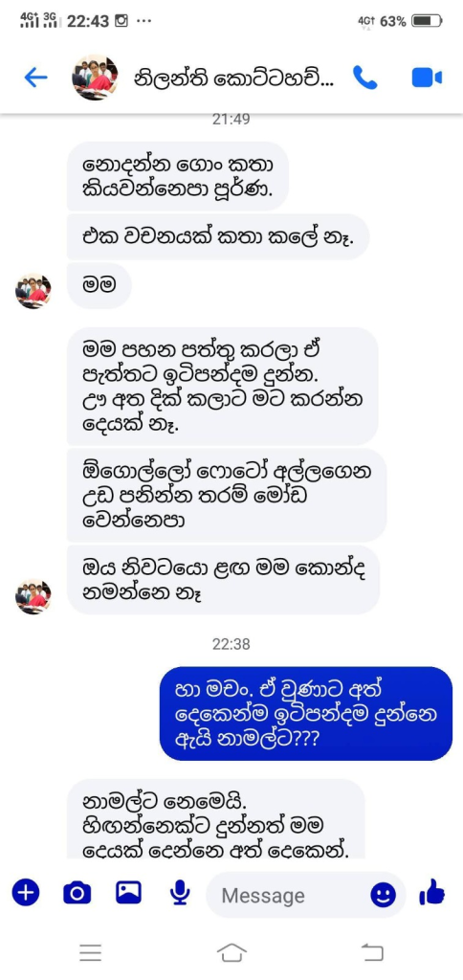Screen dimensions: 463x980
Task: Go to the Android home button
Action: tap(231, 952)
